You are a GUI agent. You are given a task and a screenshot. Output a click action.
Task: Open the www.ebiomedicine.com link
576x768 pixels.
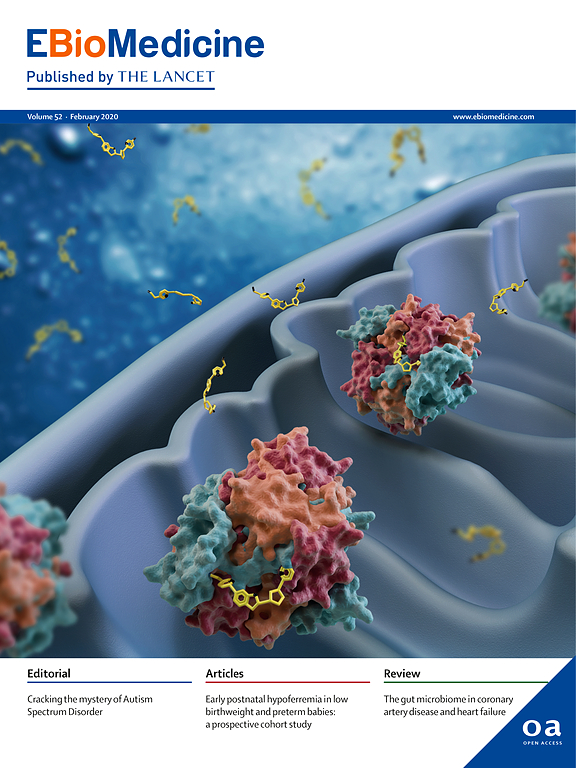tap(493, 117)
